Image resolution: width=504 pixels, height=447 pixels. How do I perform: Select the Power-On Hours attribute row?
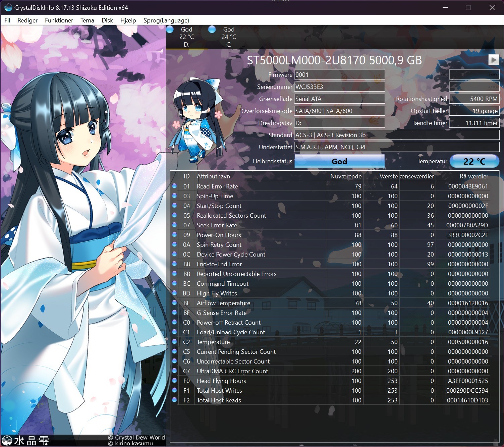coord(330,235)
